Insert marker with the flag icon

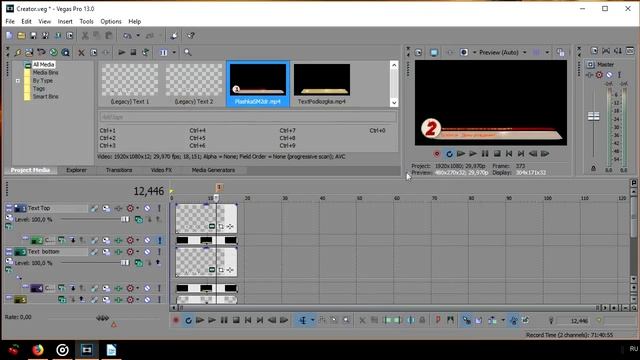click(x=438, y=320)
